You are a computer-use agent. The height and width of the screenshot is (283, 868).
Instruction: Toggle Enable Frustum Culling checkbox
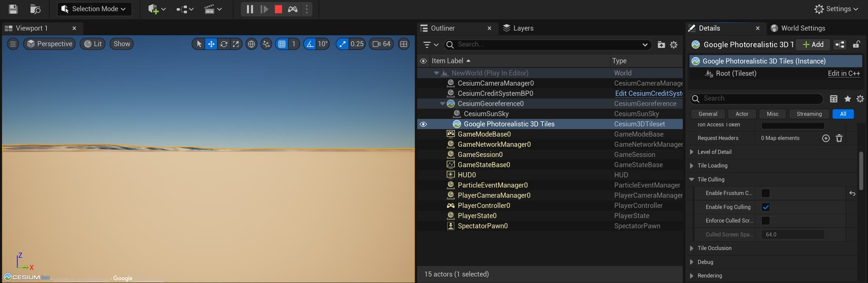765,193
